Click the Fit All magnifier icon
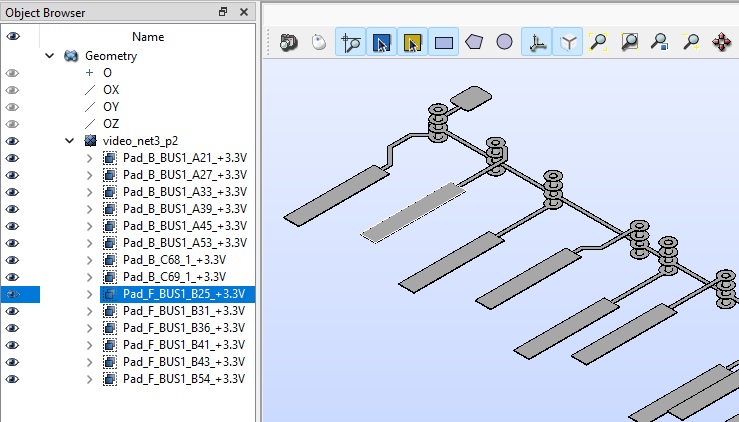Screen dimensions: 739x422 tap(598, 43)
